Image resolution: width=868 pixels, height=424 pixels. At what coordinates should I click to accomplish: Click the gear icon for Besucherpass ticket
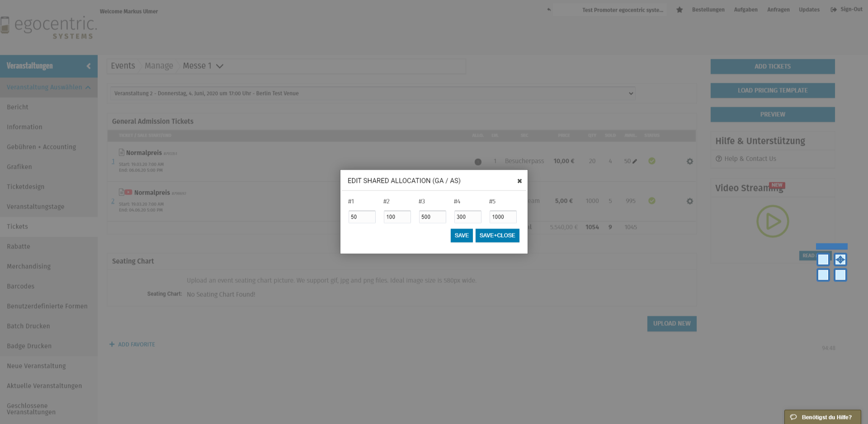point(689,162)
